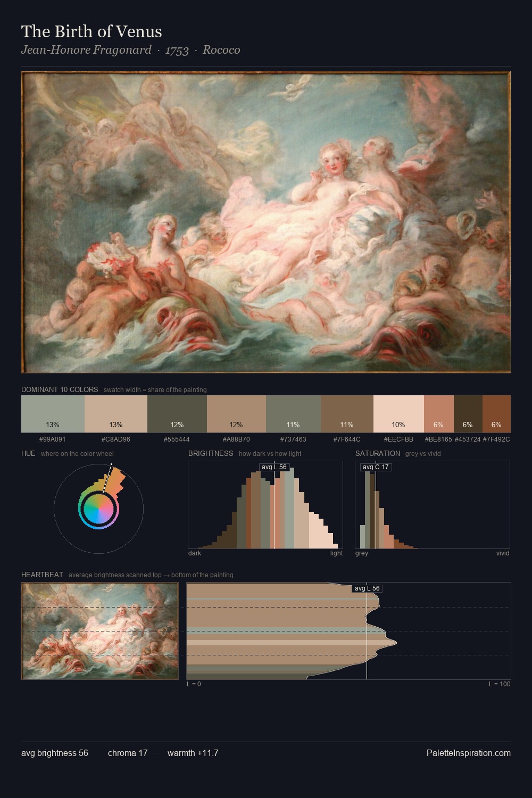
Task: Click hex code text #A88B70
Action: [236, 439]
